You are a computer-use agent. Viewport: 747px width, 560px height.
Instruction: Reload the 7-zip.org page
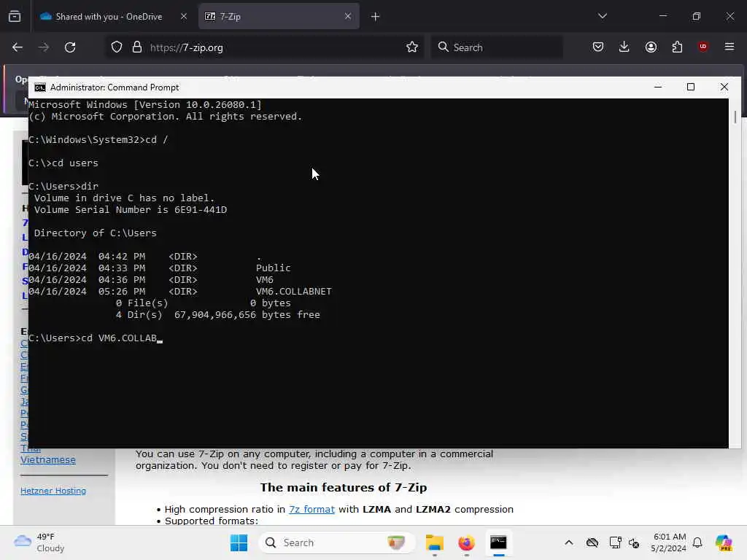pos(70,47)
